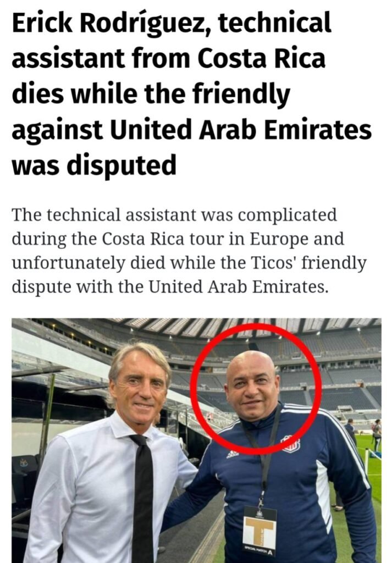This screenshot has width=392, height=563.
Task: Click the gold "T" lanyard pass badge
Action: (x=260, y=529)
